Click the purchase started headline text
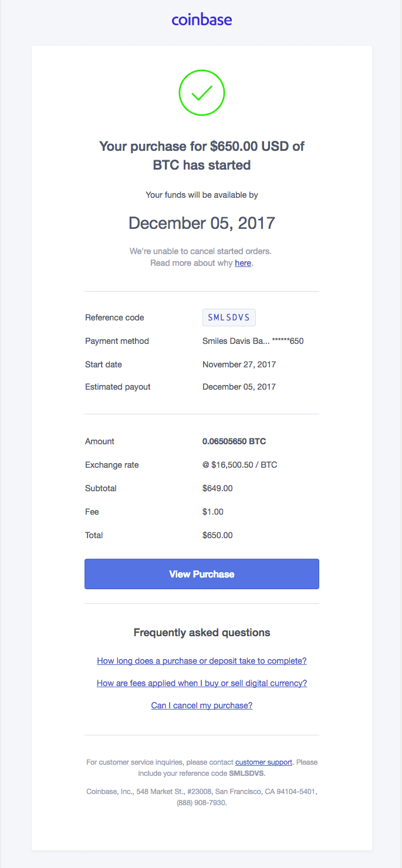Screen dimensions: 402x868 point(202,156)
